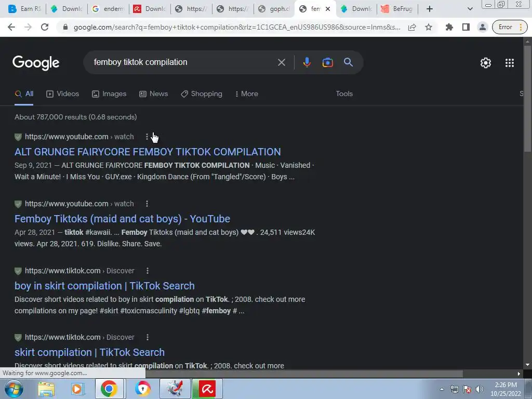This screenshot has height=399, width=532.
Task: Select the All results tab
Action: (x=24, y=94)
